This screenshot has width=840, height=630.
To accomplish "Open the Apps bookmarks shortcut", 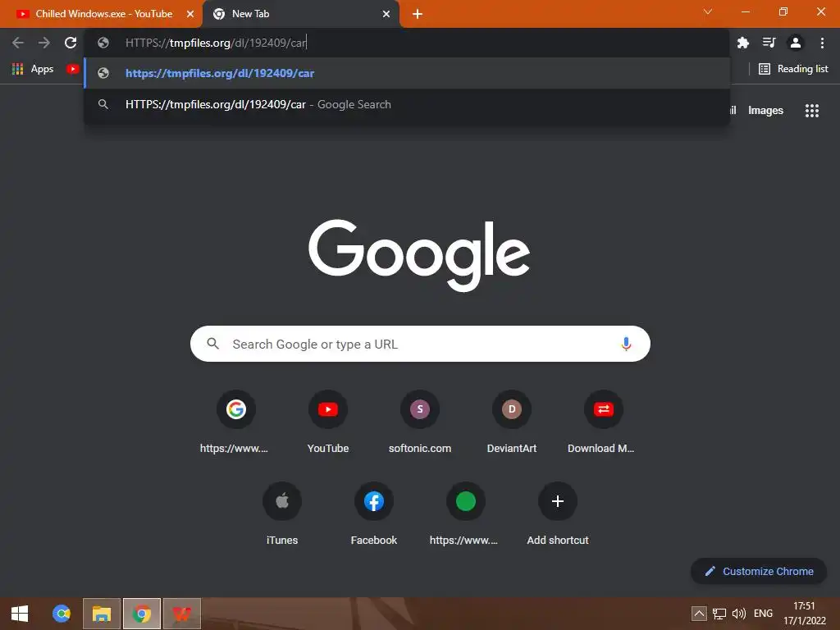I will click(x=33, y=69).
